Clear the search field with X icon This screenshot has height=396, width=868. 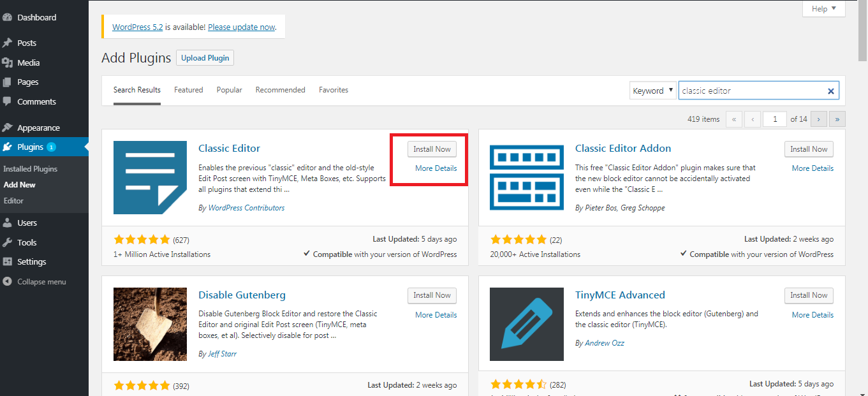[x=831, y=91]
